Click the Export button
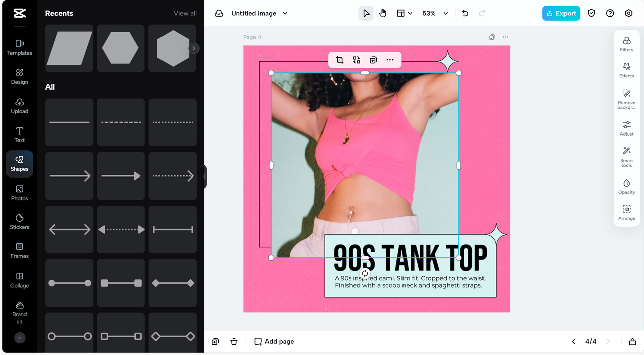The width and height of the screenshot is (644, 355). (x=561, y=13)
